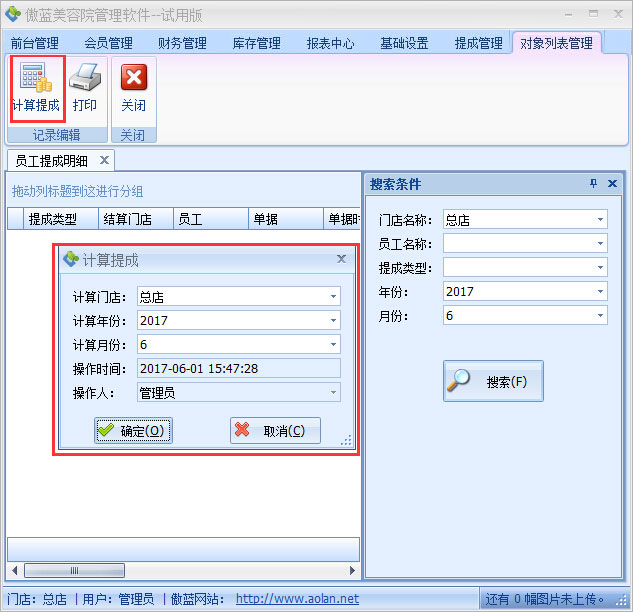Click 还有 0 幅图片未上传 status text
Viewport: 633px width, 612px height.
[545, 599]
